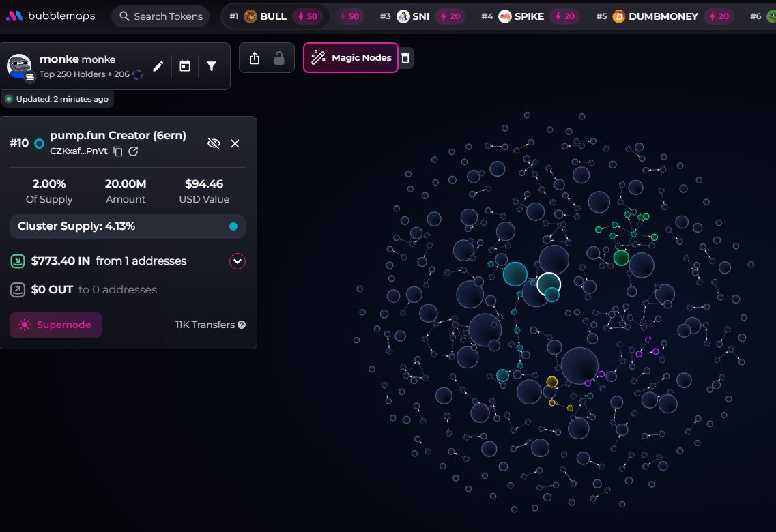Open the Cluster Supply 4.13% row
The height and width of the screenshot is (532, 776).
pos(128,226)
